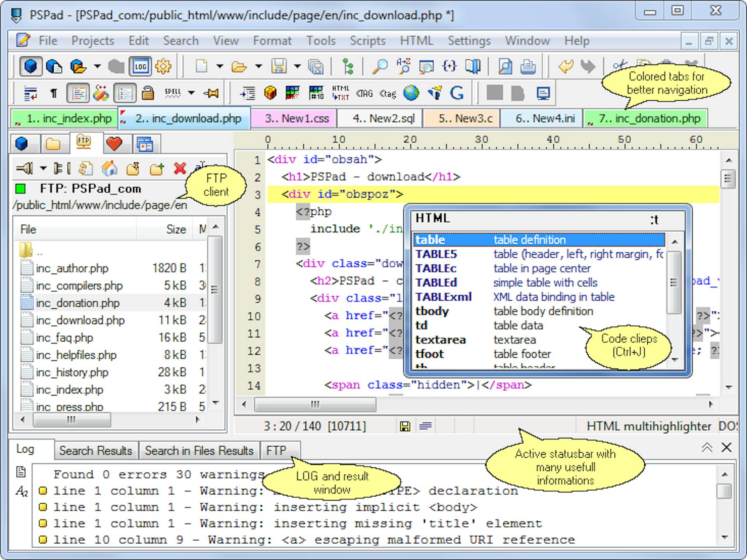Expand the spell check dropdown arrow
The height and width of the screenshot is (560, 747).
click(x=191, y=93)
